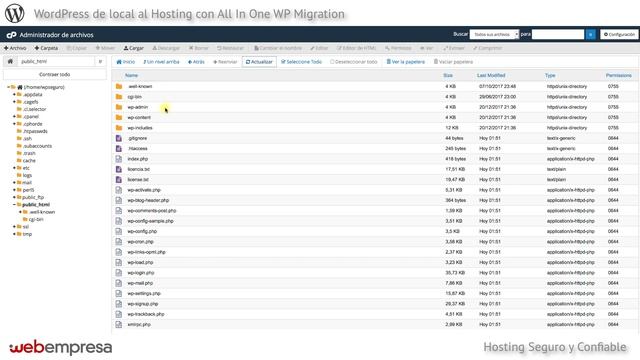
Task: Click the Ver toolbar item
Action: click(427, 48)
